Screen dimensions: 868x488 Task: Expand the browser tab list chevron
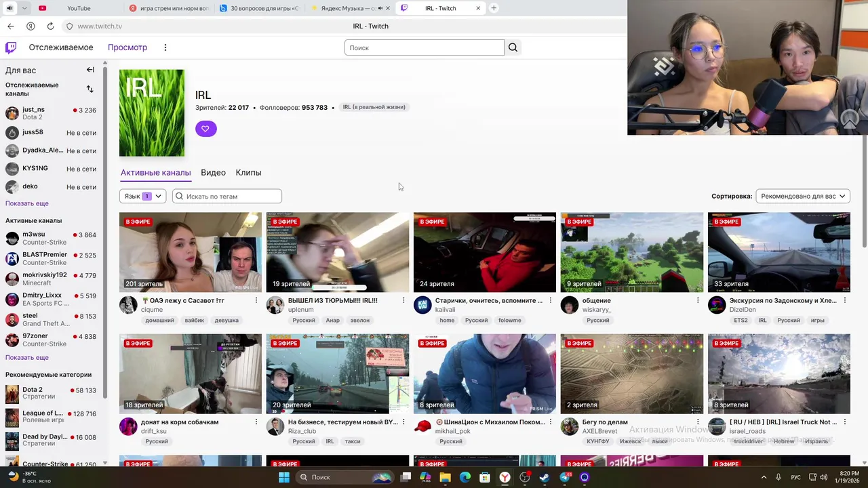pyautogui.click(x=24, y=8)
